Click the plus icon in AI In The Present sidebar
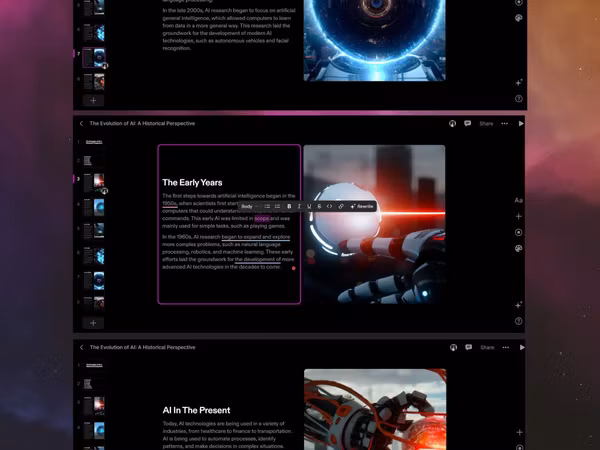 [519, 432]
